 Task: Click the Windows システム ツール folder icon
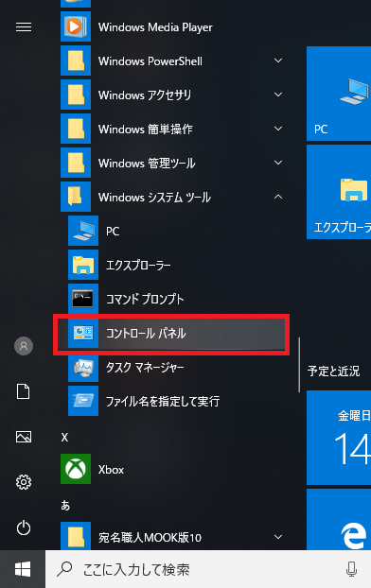coord(76,197)
